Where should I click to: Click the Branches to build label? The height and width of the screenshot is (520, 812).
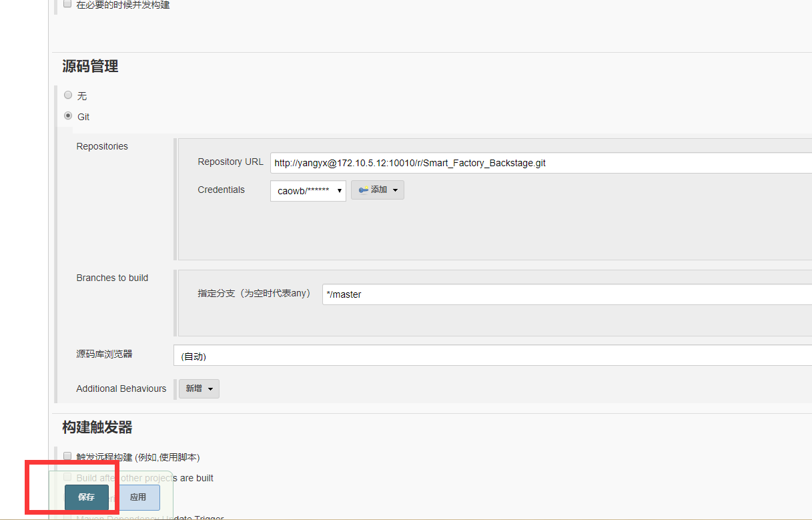(x=112, y=278)
